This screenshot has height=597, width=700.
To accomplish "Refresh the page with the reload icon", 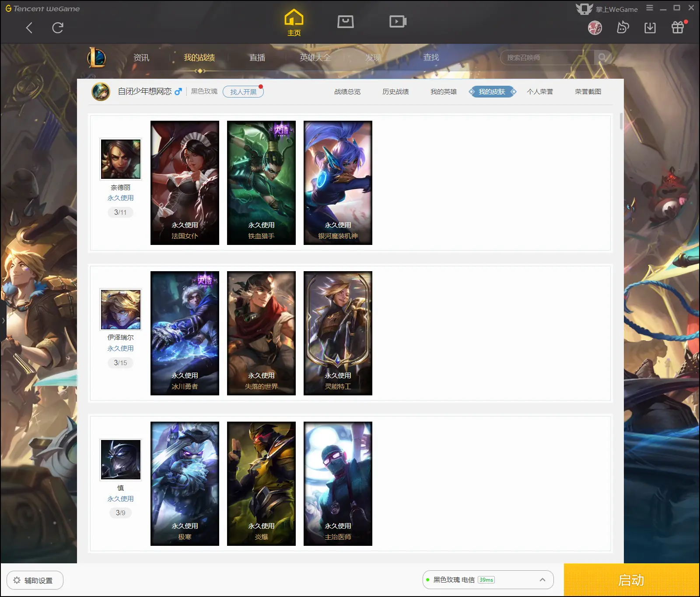I will coord(58,28).
